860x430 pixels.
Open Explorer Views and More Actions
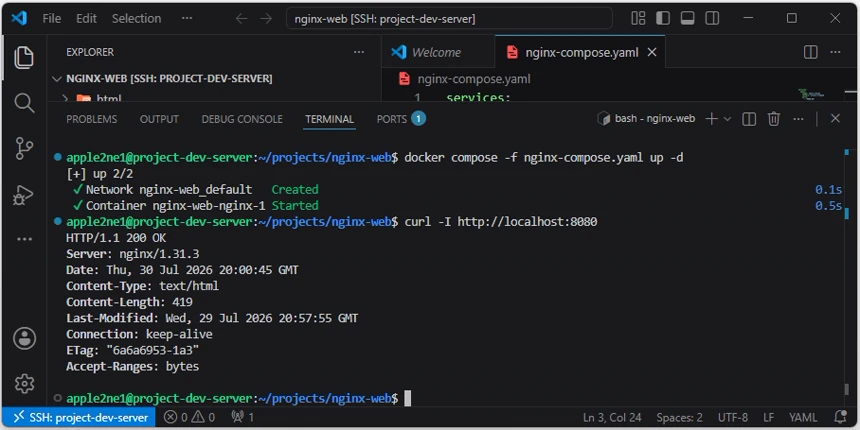tap(359, 52)
